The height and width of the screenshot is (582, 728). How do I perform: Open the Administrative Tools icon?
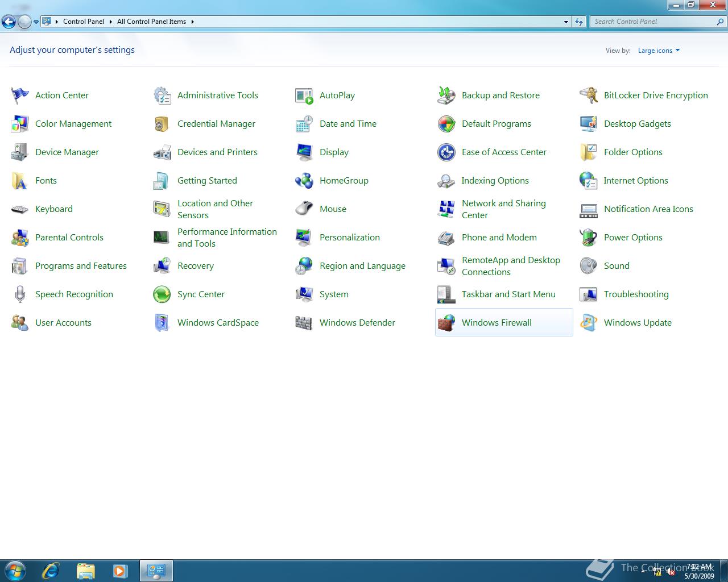[162, 95]
